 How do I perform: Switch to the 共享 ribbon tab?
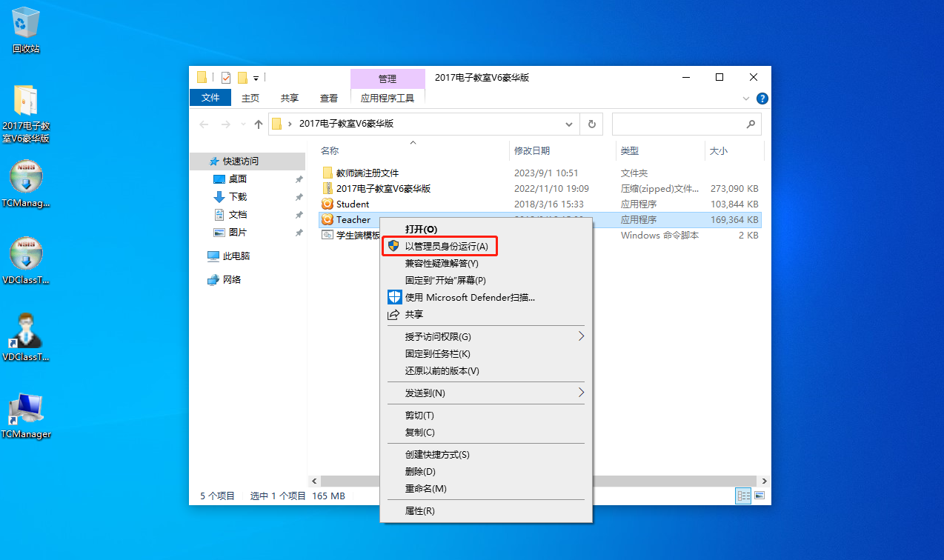tap(290, 98)
